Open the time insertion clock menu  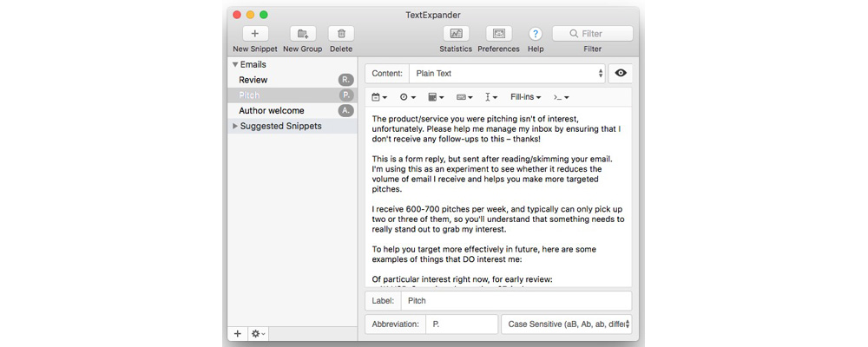tap(407, 97)
